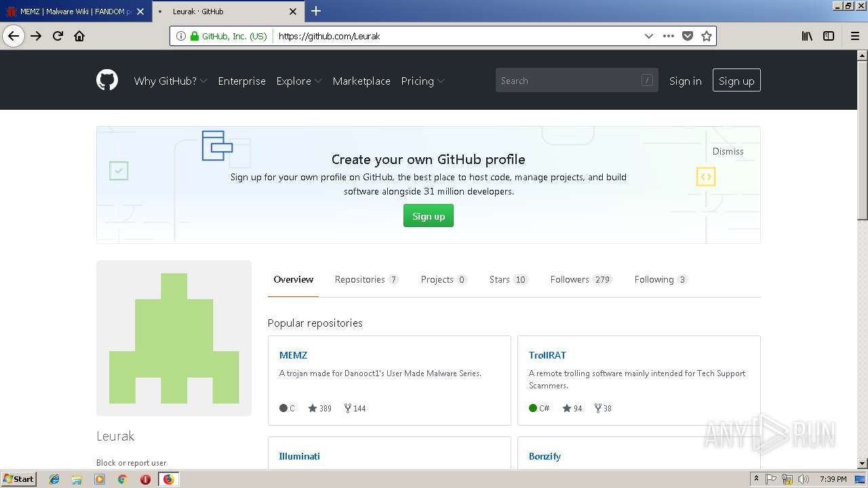
Task: View forks of the TrollRAT repository
Action: click(603, 408)
